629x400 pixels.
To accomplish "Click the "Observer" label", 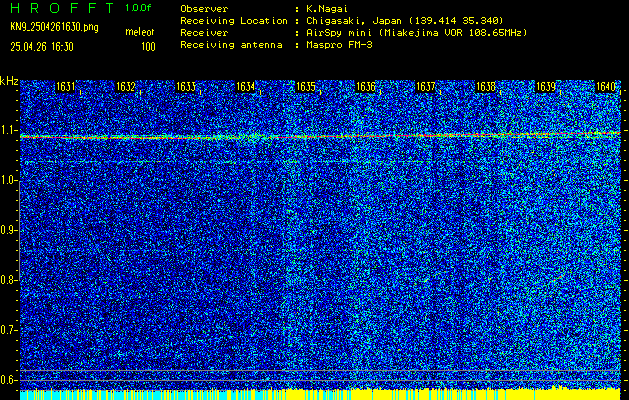I will (204, 9).
